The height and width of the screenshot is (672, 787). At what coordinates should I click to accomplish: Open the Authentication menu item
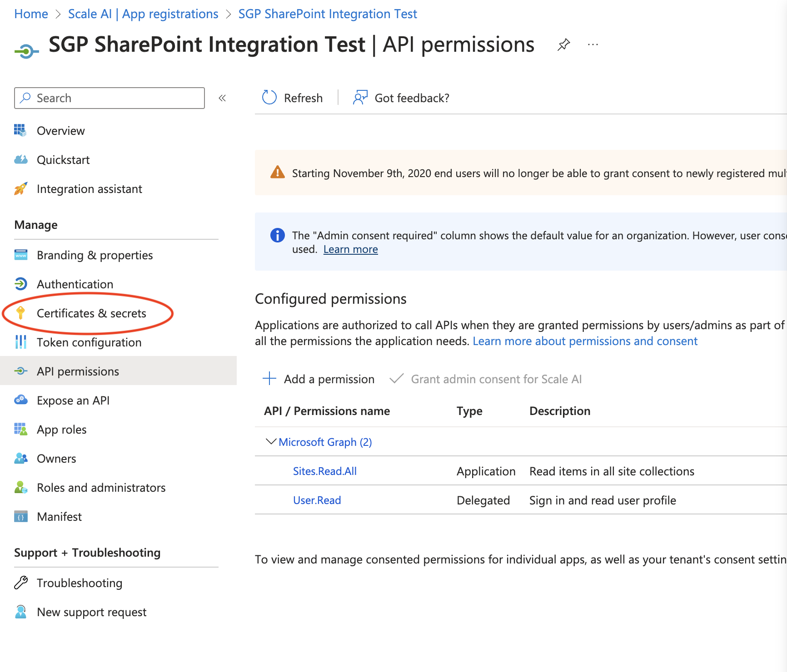tap(75, 284)
